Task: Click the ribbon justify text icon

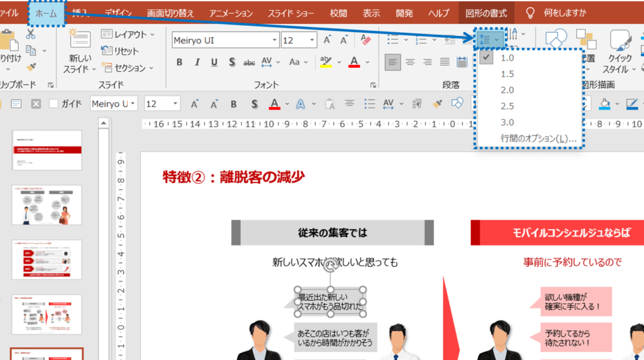Action: [x=445, y=62]
